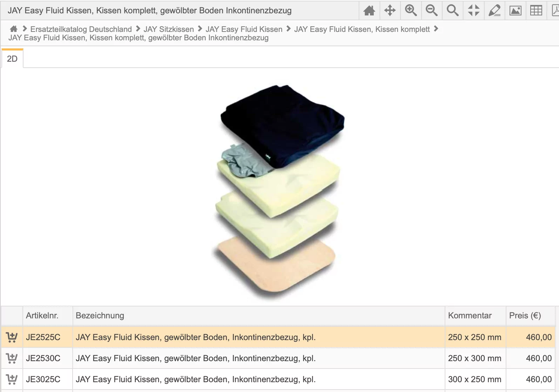Add JE3025C to the shopping cart

[12, 379]
